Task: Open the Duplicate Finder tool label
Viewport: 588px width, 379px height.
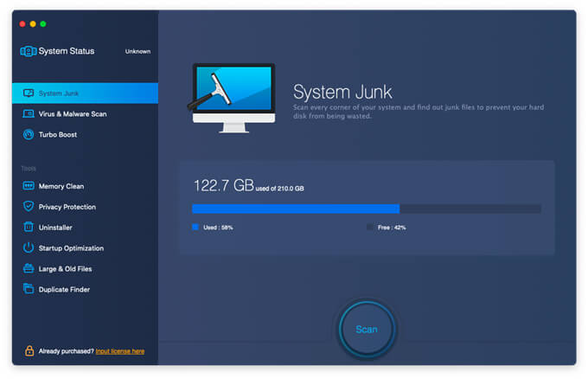Action: pos(64,289)
